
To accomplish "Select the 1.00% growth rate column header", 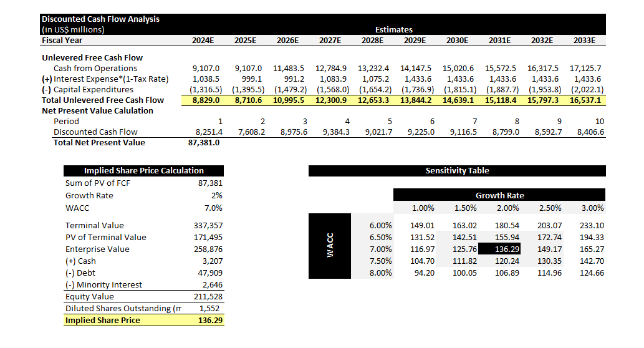I will point(423,208).
